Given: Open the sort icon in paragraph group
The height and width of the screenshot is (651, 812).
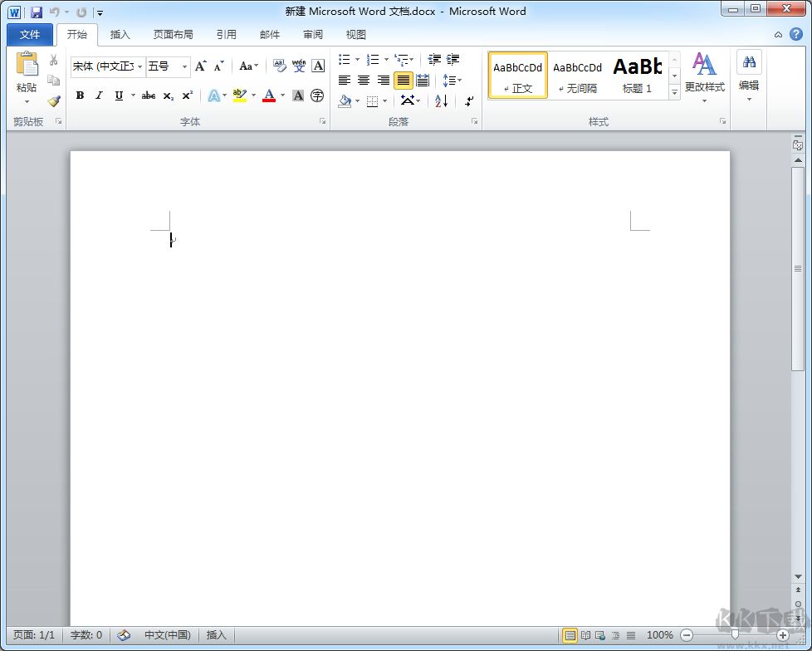Looking at the screenshot, I should [441, 100].
